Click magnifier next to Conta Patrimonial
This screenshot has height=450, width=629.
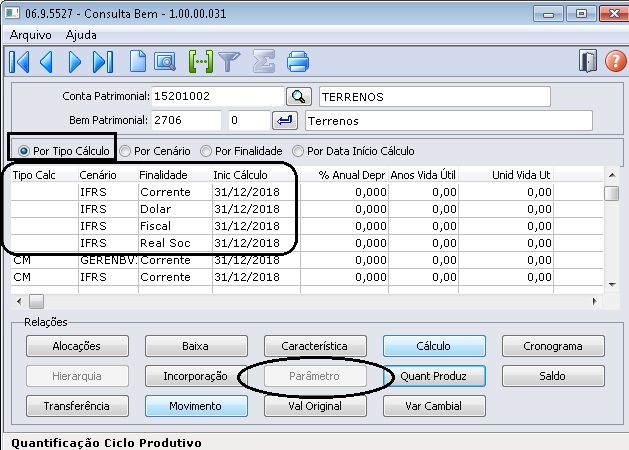tap(298, 97)
